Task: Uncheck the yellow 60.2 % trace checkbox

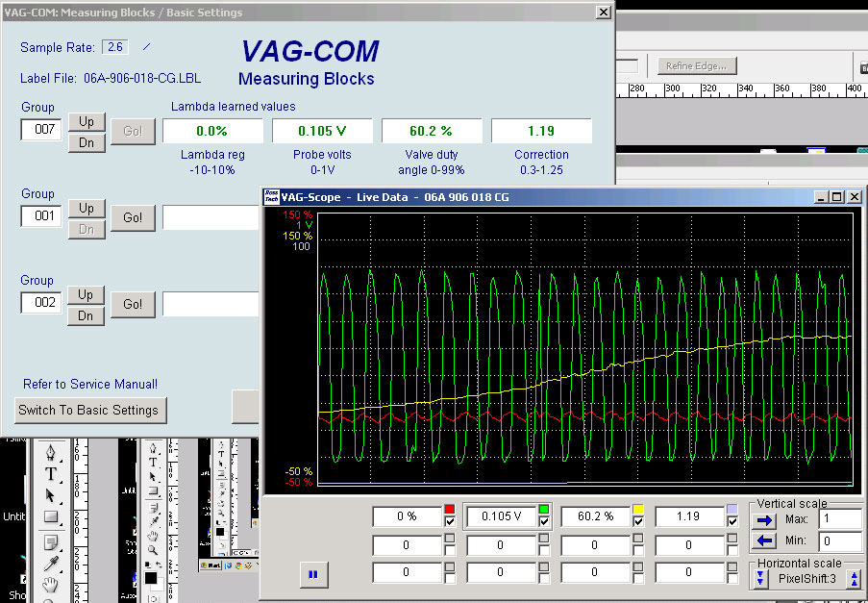Action: (x=637, y=521)
